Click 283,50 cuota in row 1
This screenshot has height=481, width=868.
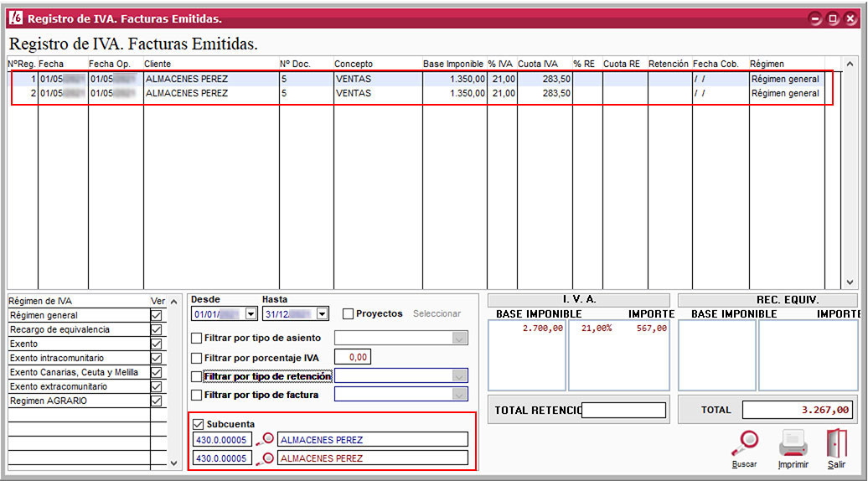(x=556, y=79)
